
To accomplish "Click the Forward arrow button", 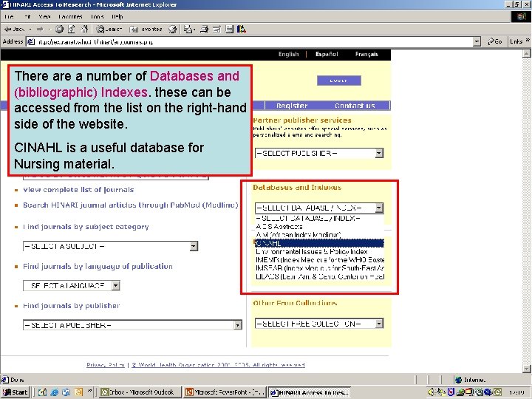I will pos(40,30).
